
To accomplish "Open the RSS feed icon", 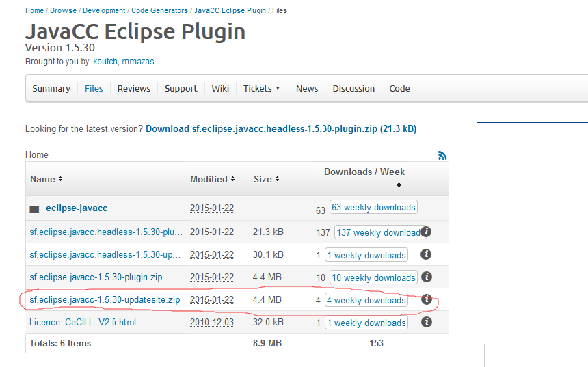I will [x=442, y=156].
